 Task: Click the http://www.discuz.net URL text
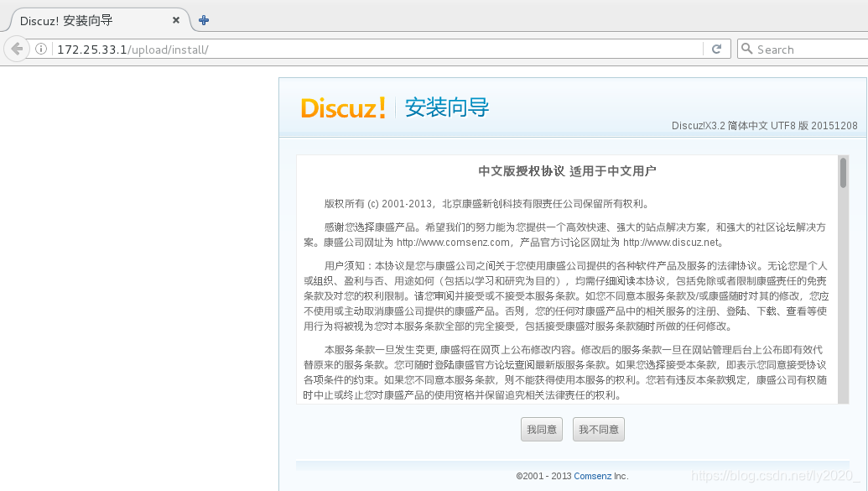coord(670,243)
